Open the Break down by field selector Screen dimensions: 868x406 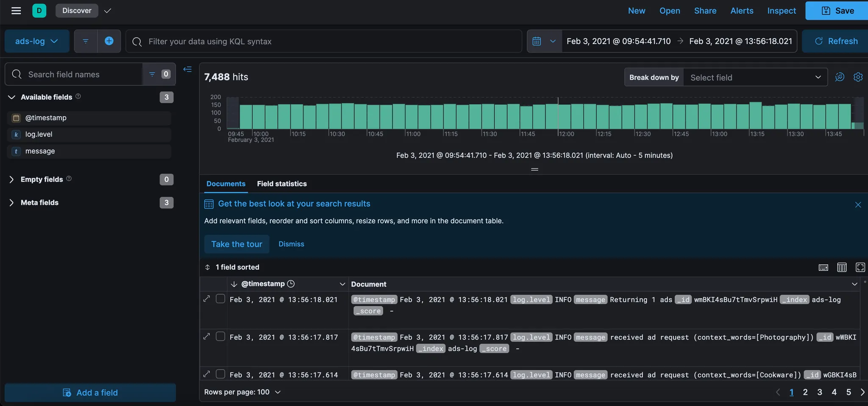[x=755, y=78]
